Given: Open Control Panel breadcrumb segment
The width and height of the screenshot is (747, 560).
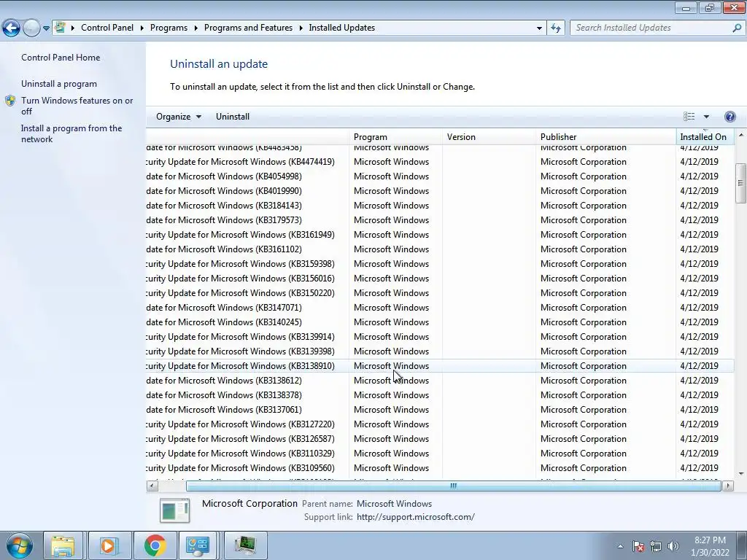Looking at the screenshot, I should click(107, 28).
